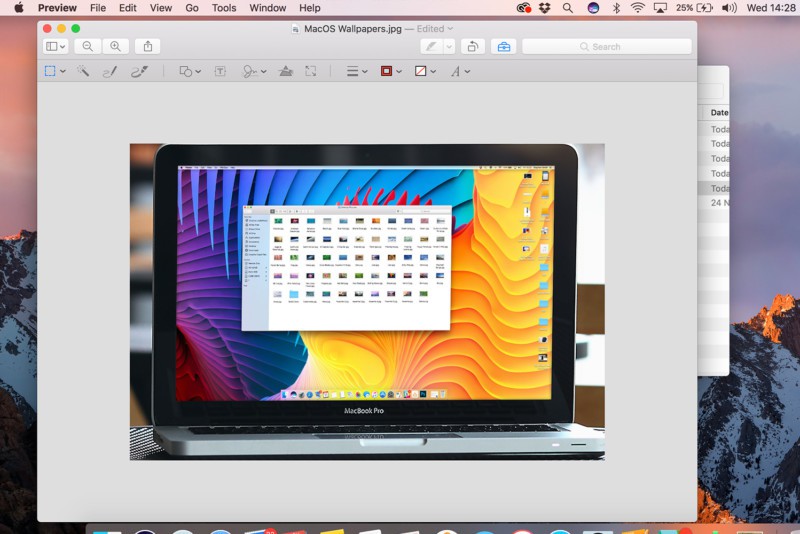Focus the Search field in Preview
Screen dimensions: 800x534
click(607, 46)
